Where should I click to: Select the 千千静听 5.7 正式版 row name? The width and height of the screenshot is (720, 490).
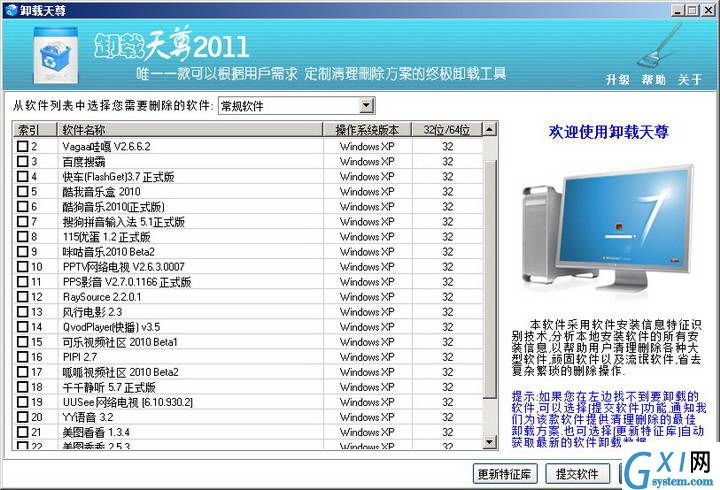pyautogui.click(x=109, y=387)
